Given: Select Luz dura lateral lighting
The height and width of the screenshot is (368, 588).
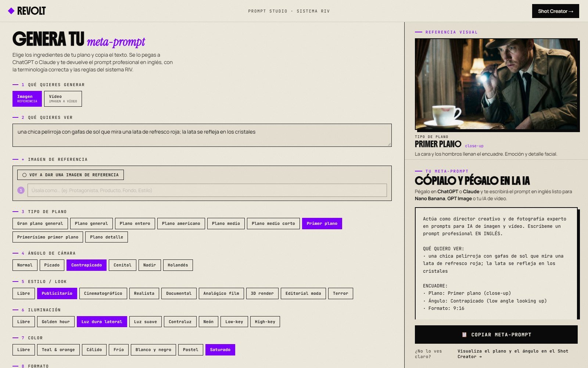Looking at the screenshot, I should click(x=102, y=322).
